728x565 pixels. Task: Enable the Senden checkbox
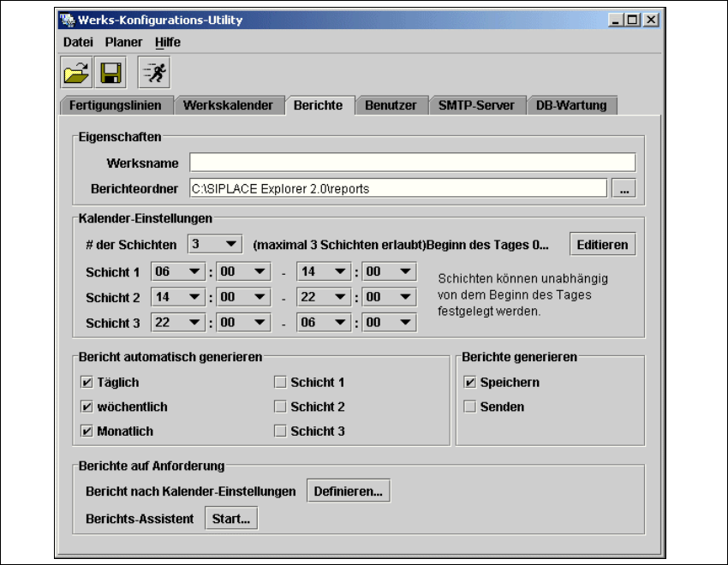(469, 407)
